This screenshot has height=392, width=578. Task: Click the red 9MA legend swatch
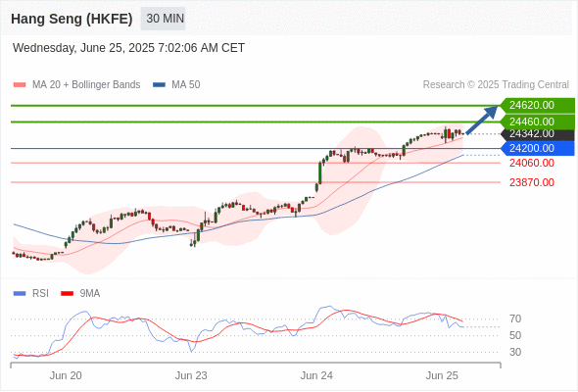(x=67, y=294)
